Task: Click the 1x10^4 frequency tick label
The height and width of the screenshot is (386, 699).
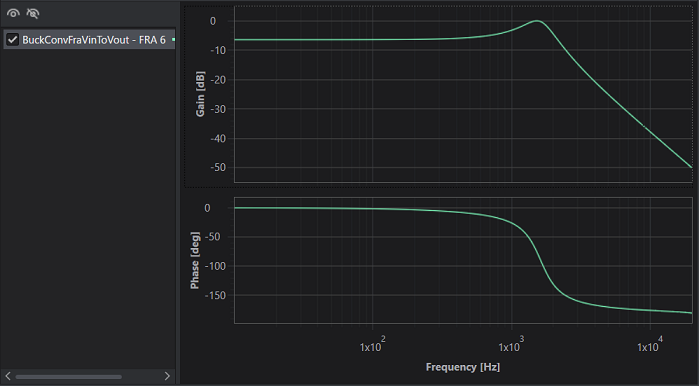Action: (x=650, y=345)
